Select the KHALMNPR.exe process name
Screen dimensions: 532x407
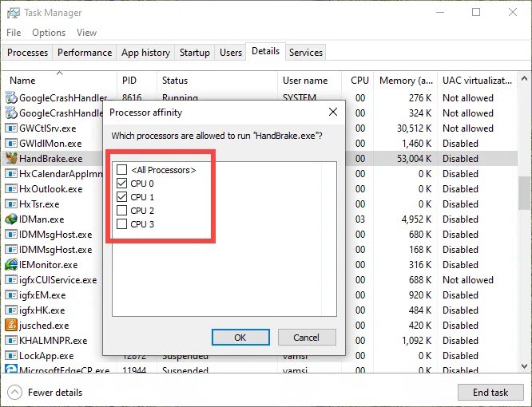pyautogui.click(x=54, y=341)
